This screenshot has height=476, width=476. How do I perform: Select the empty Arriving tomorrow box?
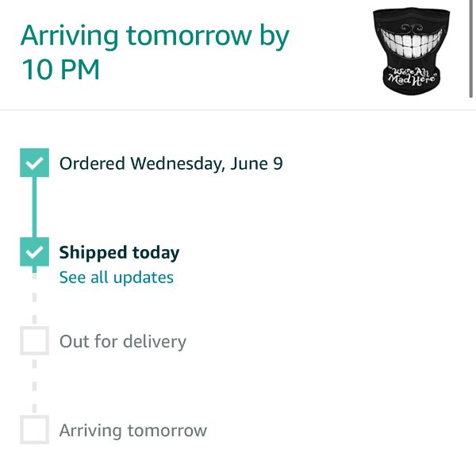[x=34, y=429]
